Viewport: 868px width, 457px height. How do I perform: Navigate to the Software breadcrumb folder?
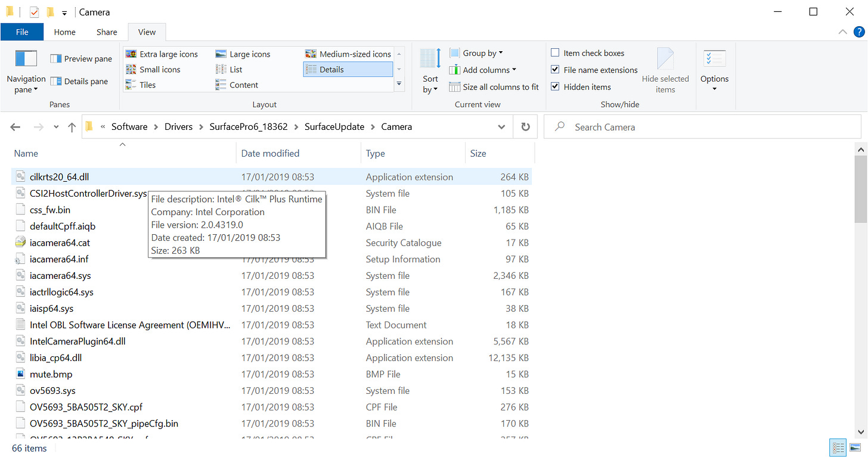(129, 127)
